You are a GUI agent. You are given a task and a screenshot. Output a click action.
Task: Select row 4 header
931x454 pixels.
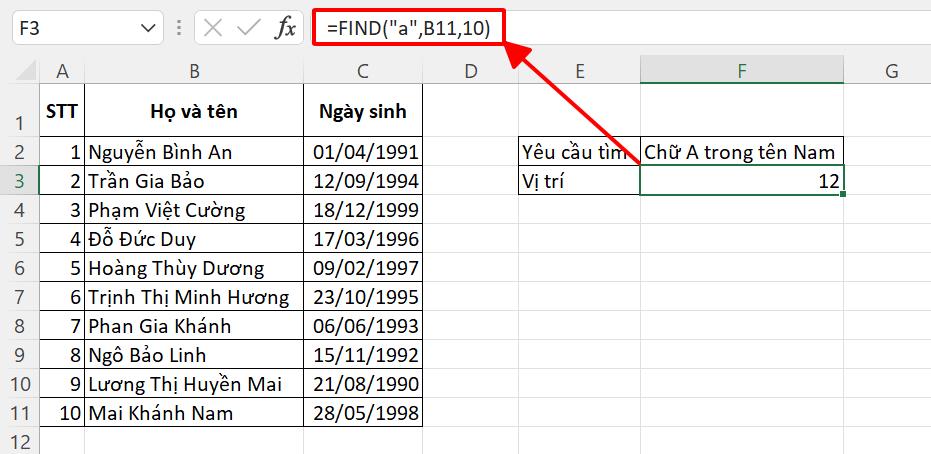pos(20,209)
